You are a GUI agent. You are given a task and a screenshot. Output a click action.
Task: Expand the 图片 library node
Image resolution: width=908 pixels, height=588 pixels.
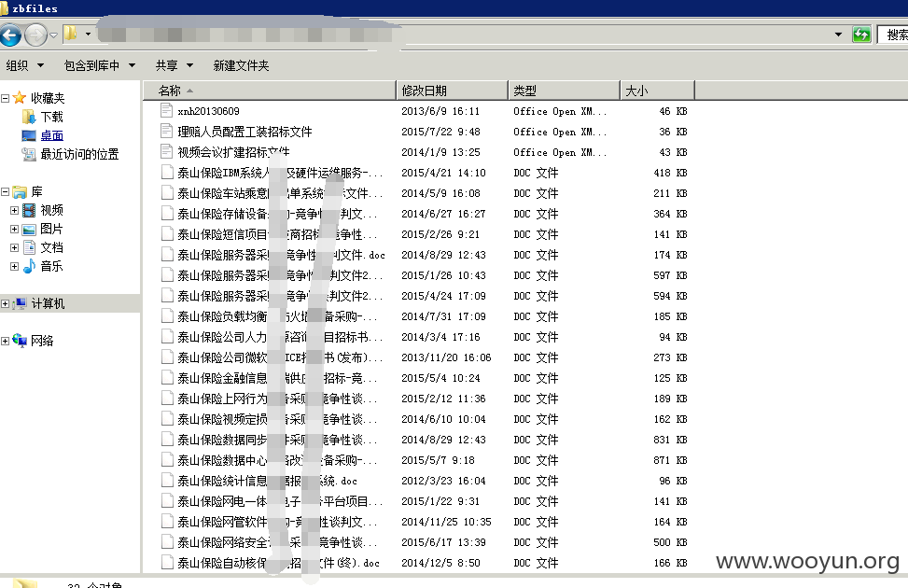15,229
